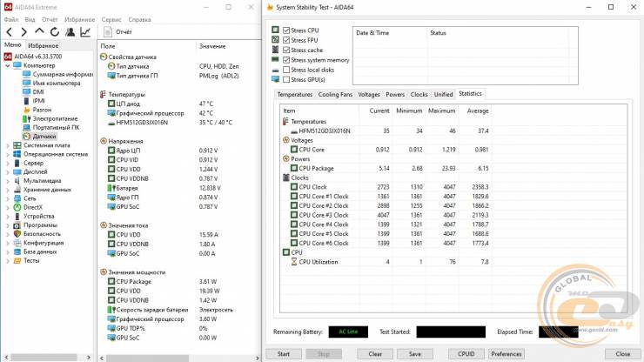Open the Вид menu
Screen dimensions: 644x362
[30, 19]
